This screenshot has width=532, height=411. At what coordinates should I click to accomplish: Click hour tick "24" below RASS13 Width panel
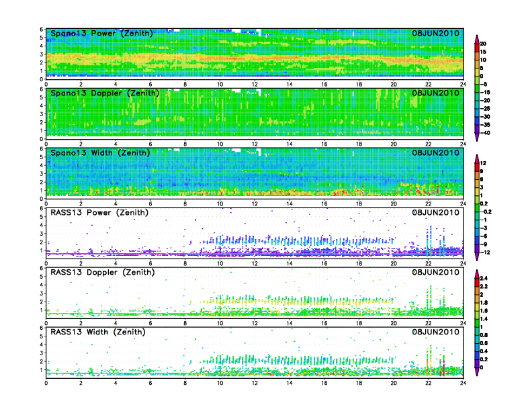pyautogui.click(x=463, y=383)
